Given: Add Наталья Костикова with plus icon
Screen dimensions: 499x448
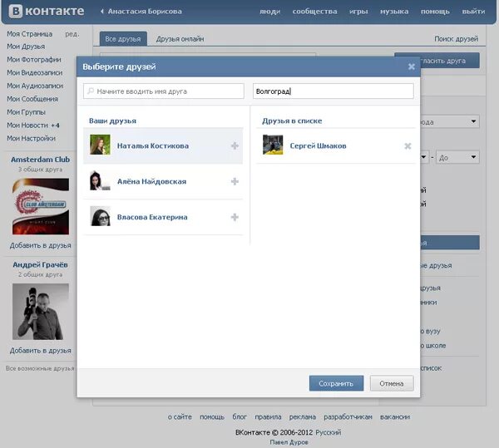Looking at the screenshot, I should click(x=235, y=145).
